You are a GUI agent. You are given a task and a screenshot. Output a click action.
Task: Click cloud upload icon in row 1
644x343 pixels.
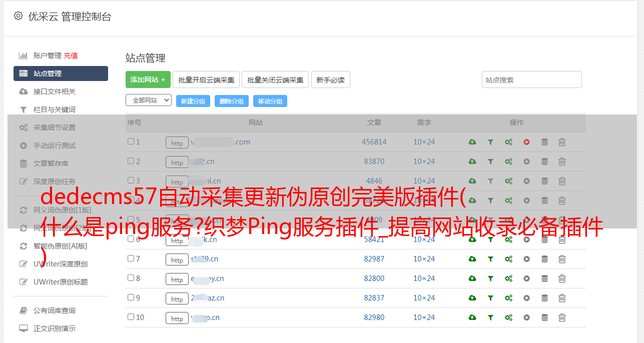(472, 142)
